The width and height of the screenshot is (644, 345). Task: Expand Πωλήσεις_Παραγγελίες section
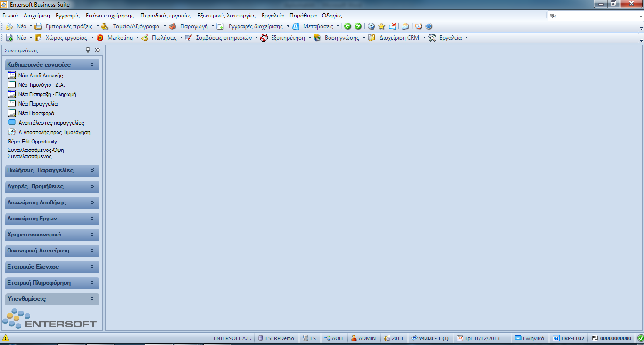(92, 170)
